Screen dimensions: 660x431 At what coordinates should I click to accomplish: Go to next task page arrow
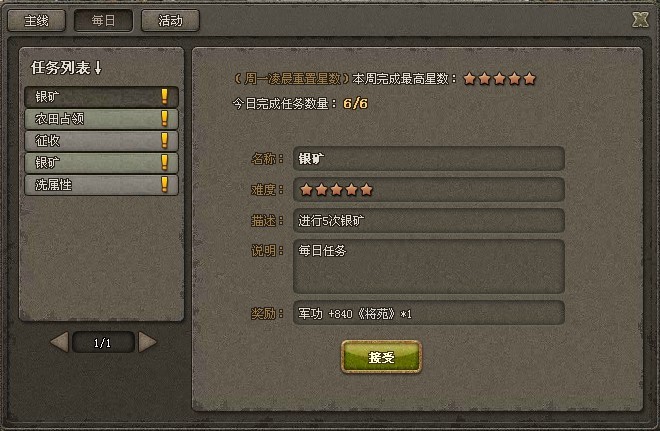147,342
